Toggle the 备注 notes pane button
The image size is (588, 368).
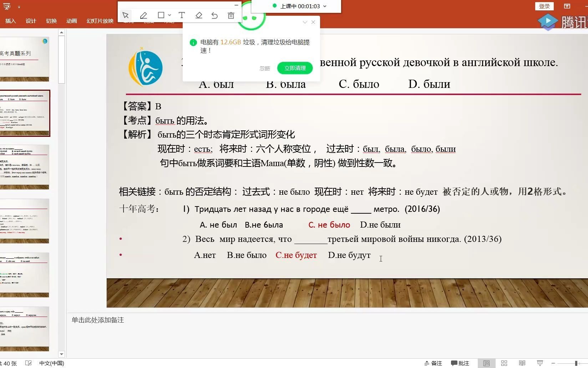coord(433,363)
